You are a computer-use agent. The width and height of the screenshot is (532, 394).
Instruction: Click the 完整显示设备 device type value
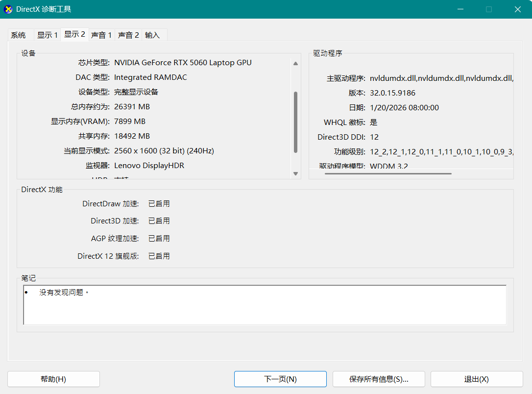coord(136,92)
